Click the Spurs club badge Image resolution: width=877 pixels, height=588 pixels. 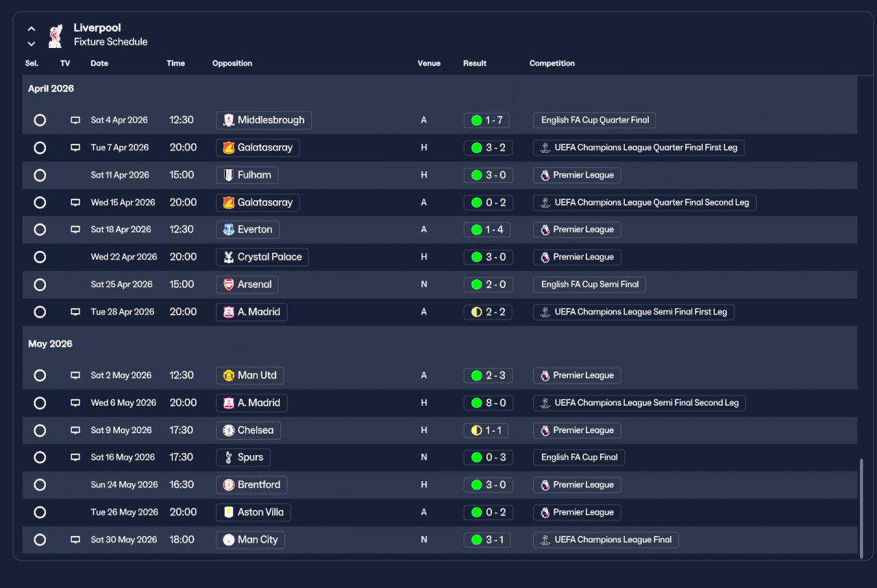[x=229, y=457]
